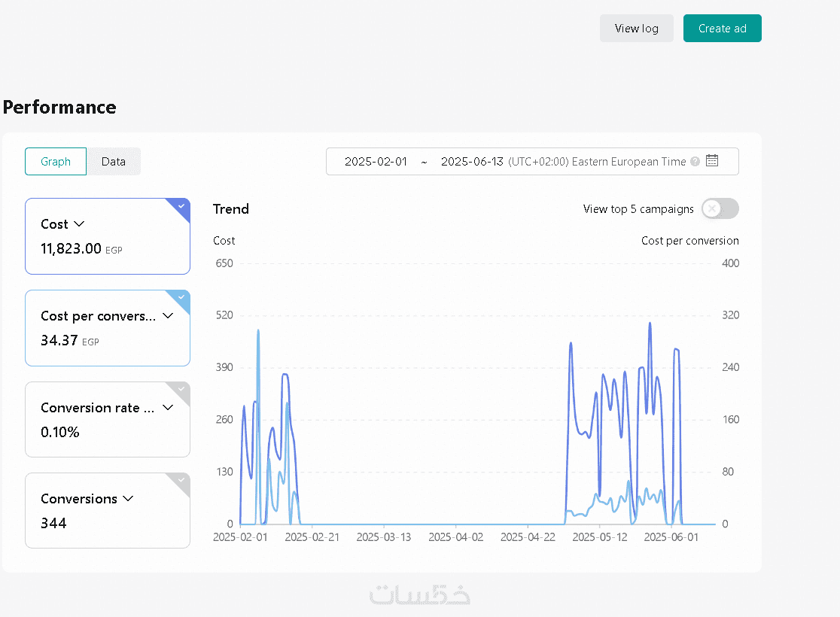Image resolution: width=840 pixels, height=617 pixels.
Task: Enable the Conversion rate card checkmark
Action: 181,389
